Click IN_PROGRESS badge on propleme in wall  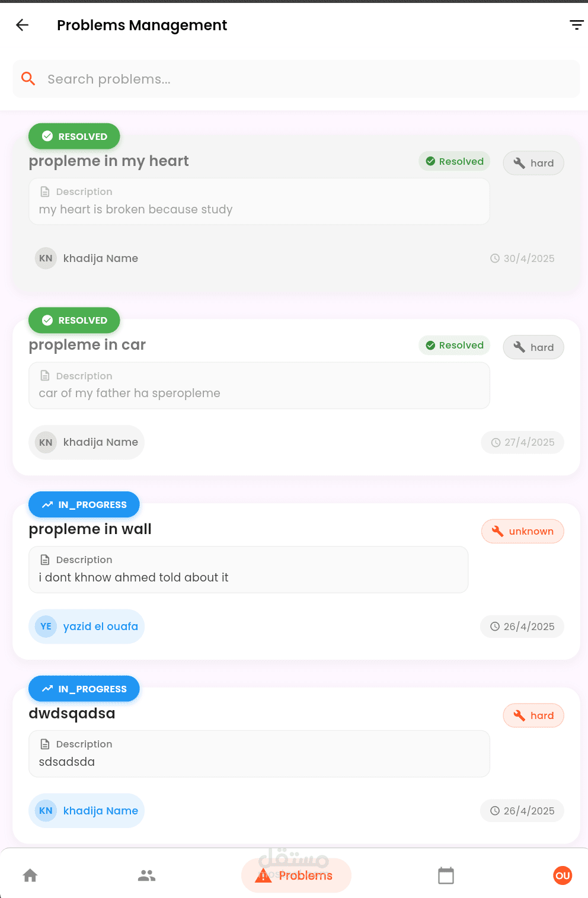[84, 504]
